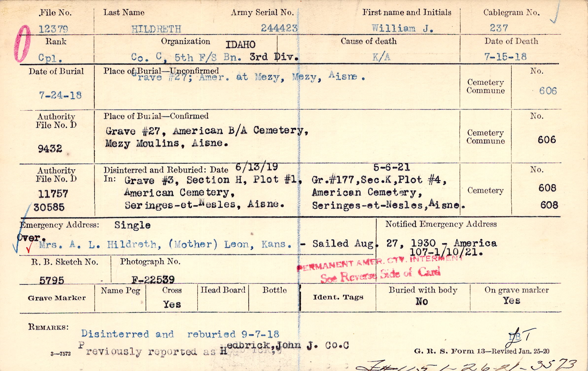The image size is (588, 371).
Task: Click the IDAHO label above organization
Action: [240, 45]
